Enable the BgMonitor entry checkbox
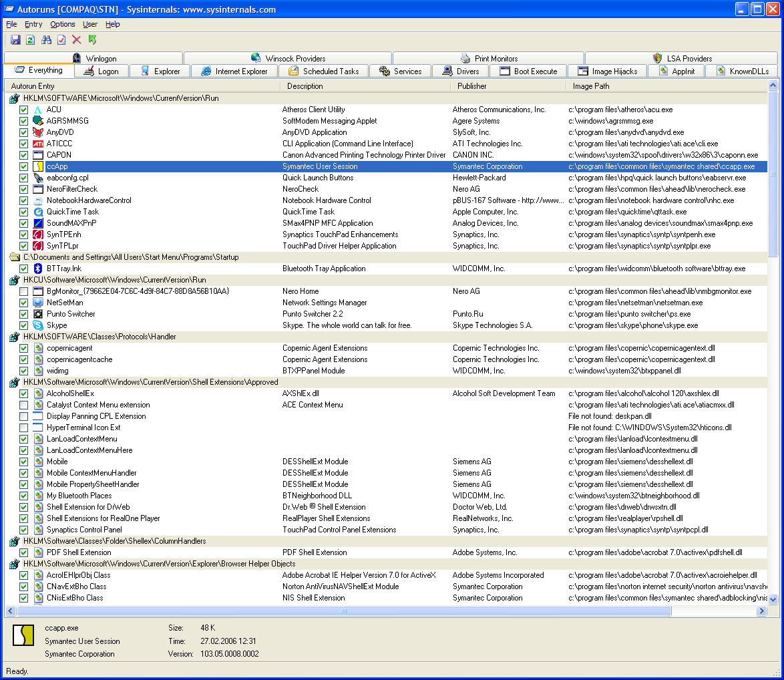 click(x=23, y=291)
